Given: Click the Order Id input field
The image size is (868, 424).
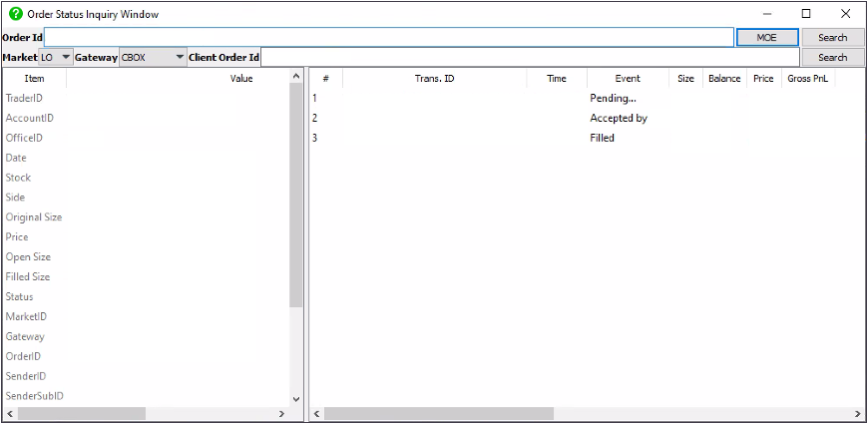Looking at the screenshot, I should (389, 37).
